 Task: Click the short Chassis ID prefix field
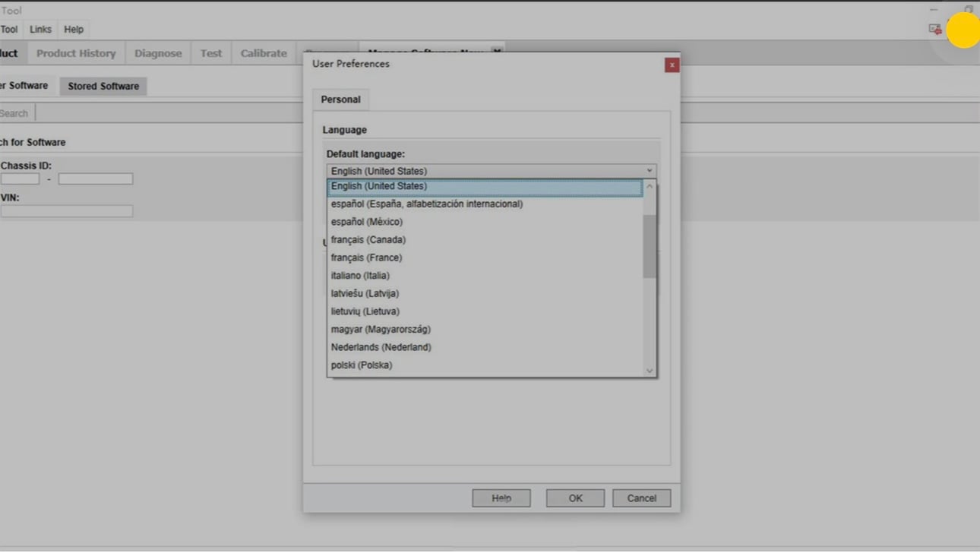pyautogui.click(x=20, y=179)
